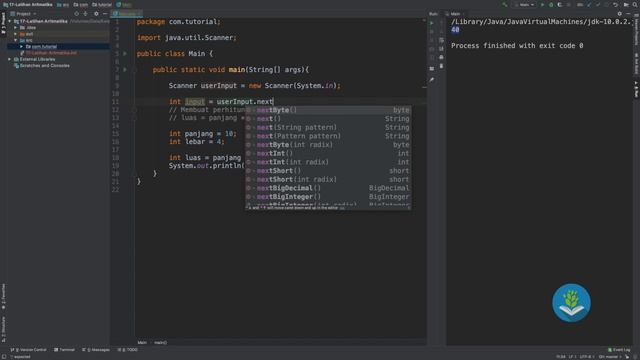Click the Ant Build vertical tab on right edge
Image resolution: width=640 pixels, height=360 pixels.
[636, 63]
